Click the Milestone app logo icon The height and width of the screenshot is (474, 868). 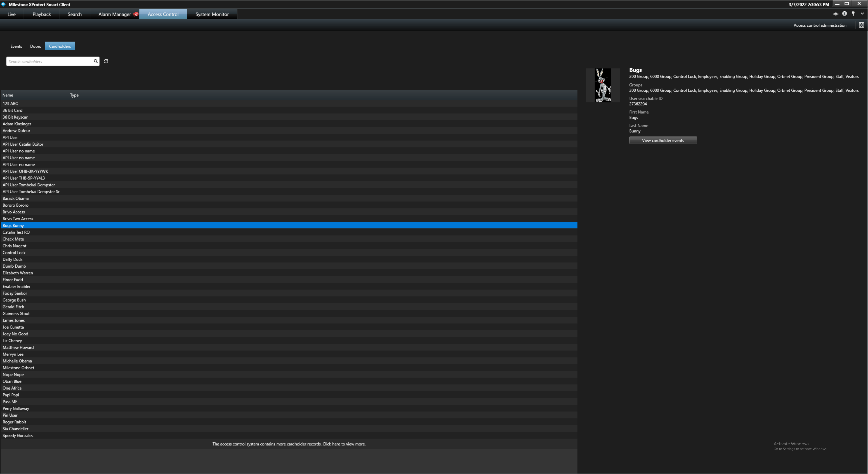tap(3, 4)
